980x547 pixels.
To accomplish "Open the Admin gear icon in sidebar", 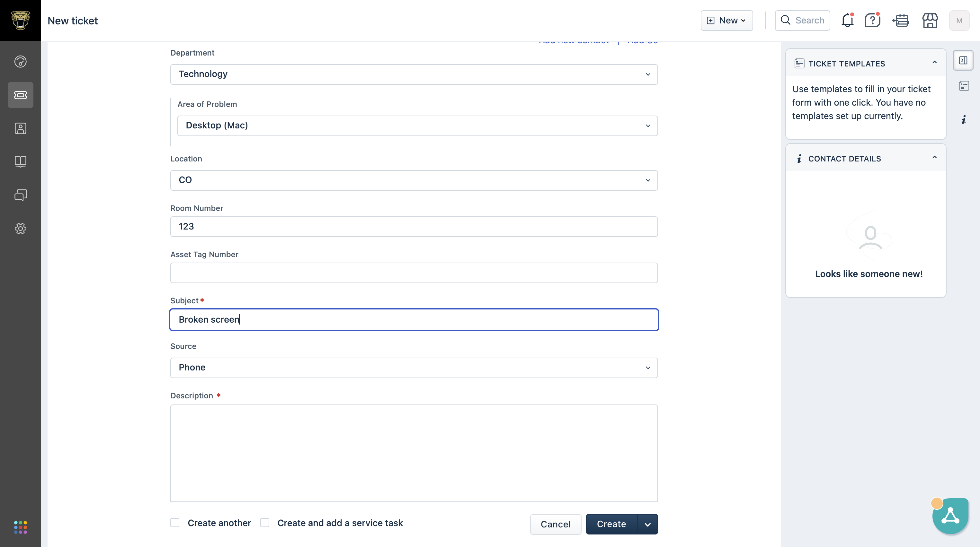I will 21,229.
